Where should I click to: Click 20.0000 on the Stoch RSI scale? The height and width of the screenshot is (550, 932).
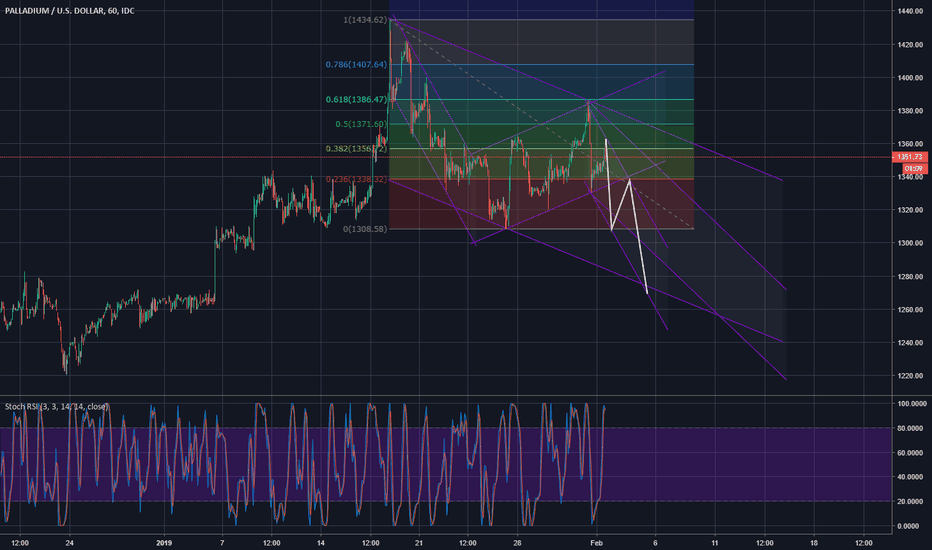tap(911, 501)
